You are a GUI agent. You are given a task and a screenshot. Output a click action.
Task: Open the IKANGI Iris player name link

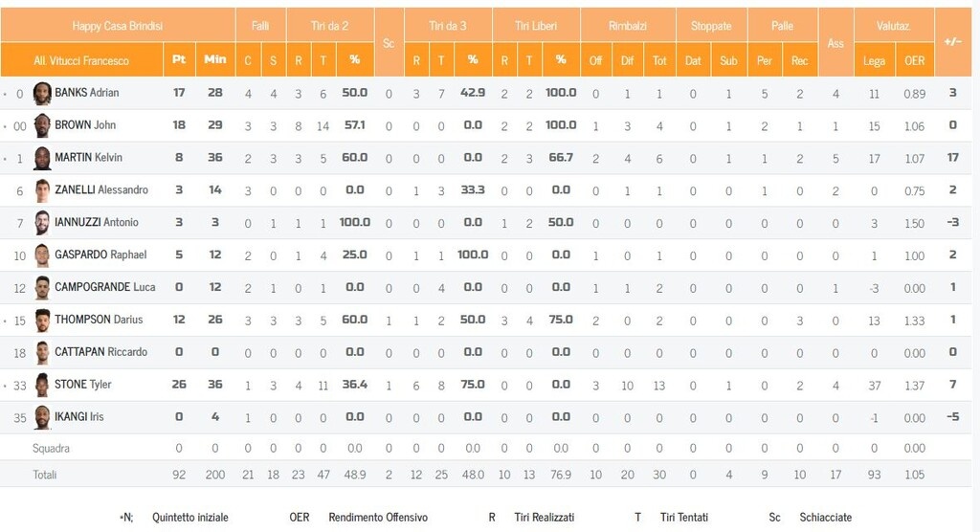point(78,417)
